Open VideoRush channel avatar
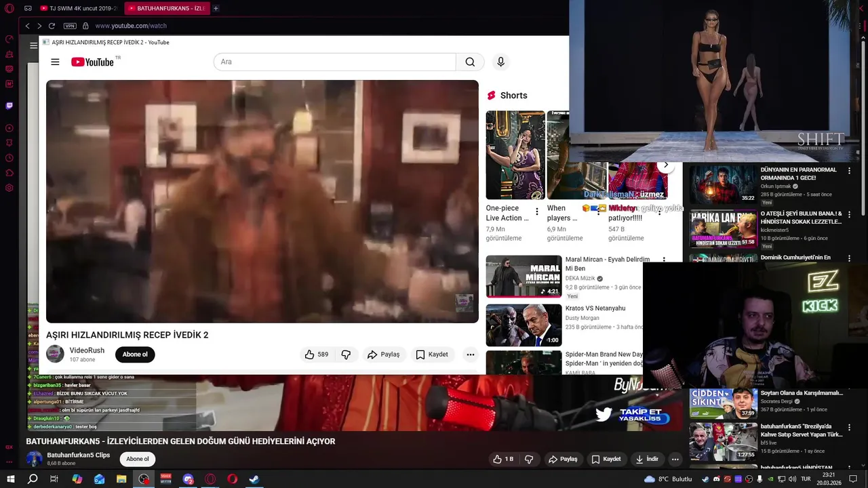This screenshot has height=488, width=868. tap(55, 354)
